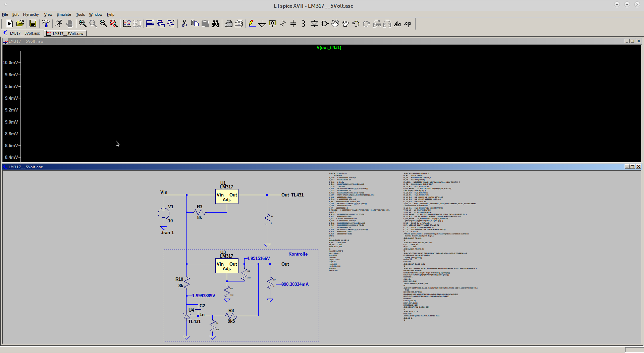Zoom to full extents with the red-cross magnifier
Screen dimensions: 644x353
pos(114,24)
